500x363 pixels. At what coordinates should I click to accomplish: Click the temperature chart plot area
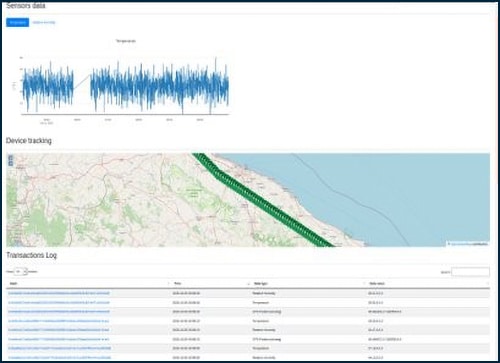tap(126, 86)
